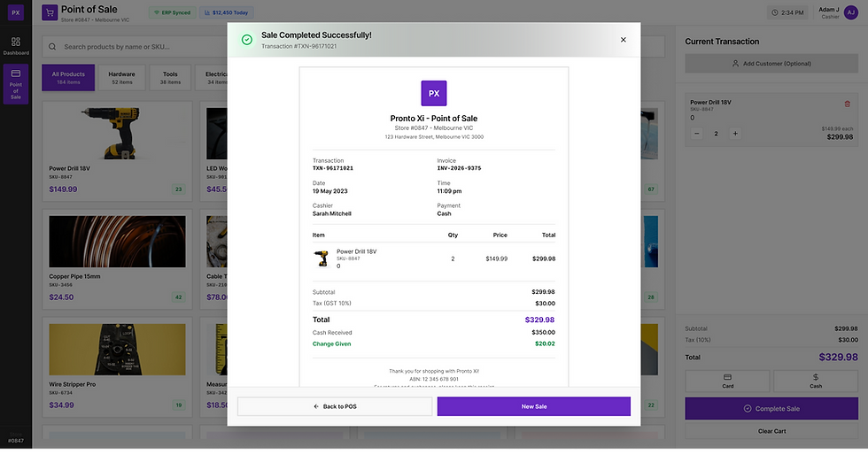
Task: Click the cart total $329.98 in sidebar
Action: pos(838,358)
